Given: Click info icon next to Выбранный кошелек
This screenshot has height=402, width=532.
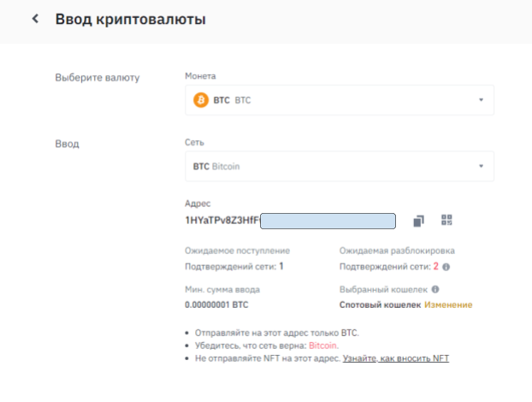Looking at the screenshot, I should (435, 290).
